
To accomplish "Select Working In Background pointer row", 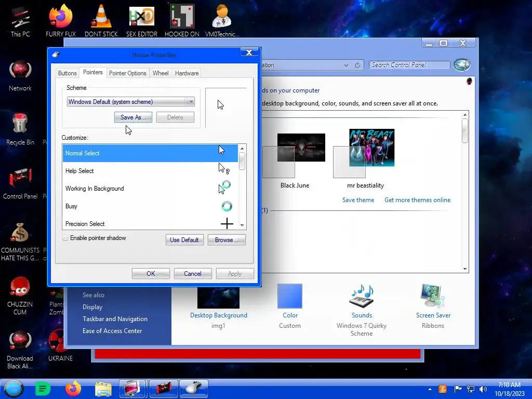I will [x=150, y=188].
